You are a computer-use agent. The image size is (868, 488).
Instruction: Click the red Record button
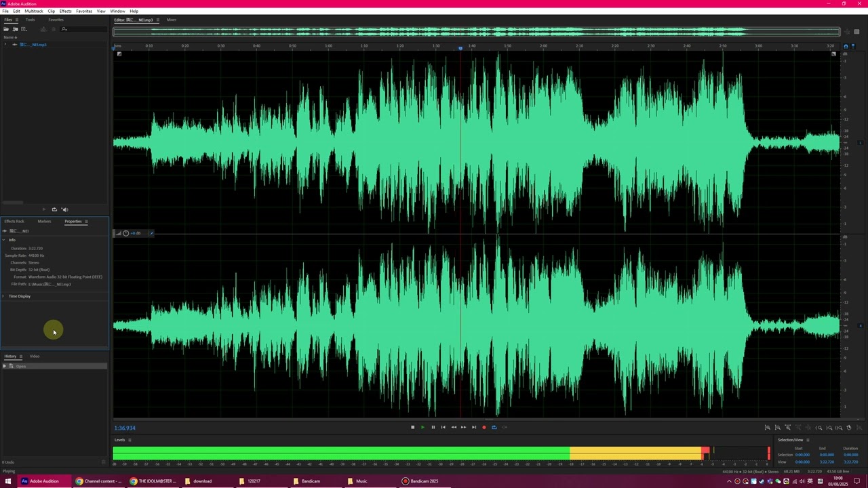coord(484,427)
